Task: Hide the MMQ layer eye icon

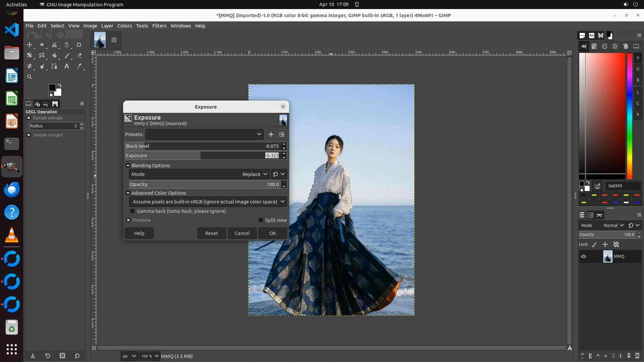Action: point(584,256)
